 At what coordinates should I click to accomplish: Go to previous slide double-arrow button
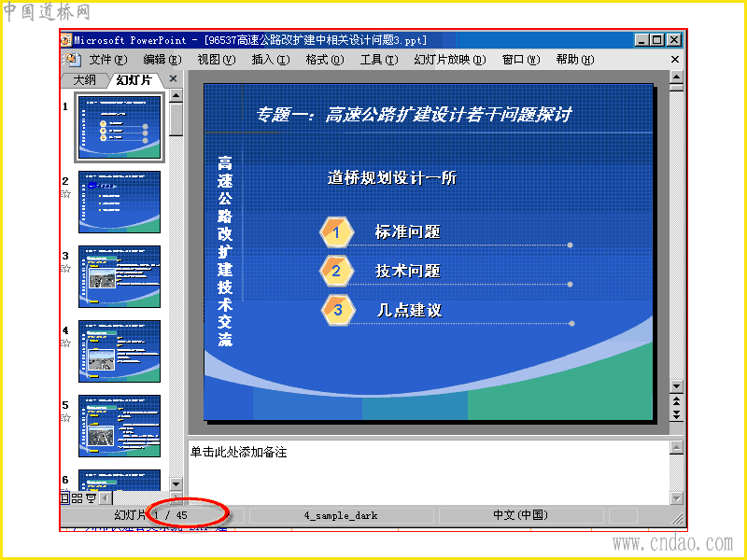676,400
